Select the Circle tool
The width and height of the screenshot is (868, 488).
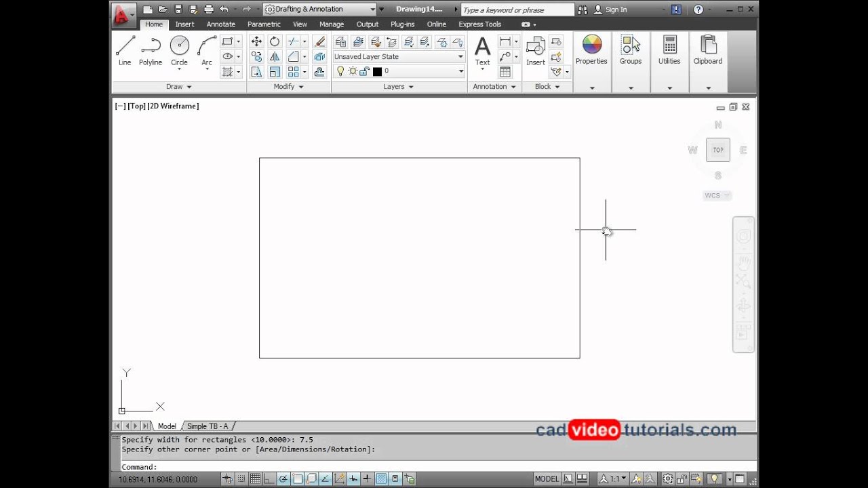click(x=179, y=51)
